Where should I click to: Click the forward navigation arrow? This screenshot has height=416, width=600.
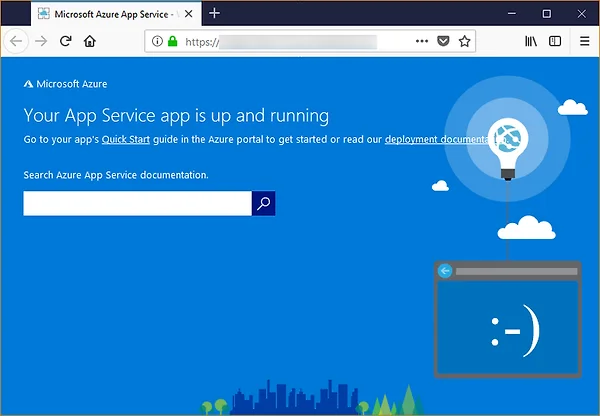point(41,41)
